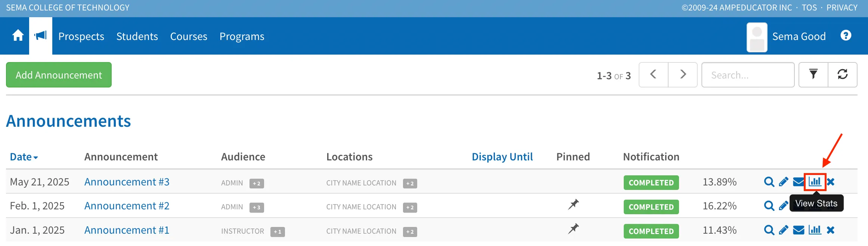The width and height of the screenshot is (868, 246).
Task: Focus the Search input field
Action: click(748, 75)
